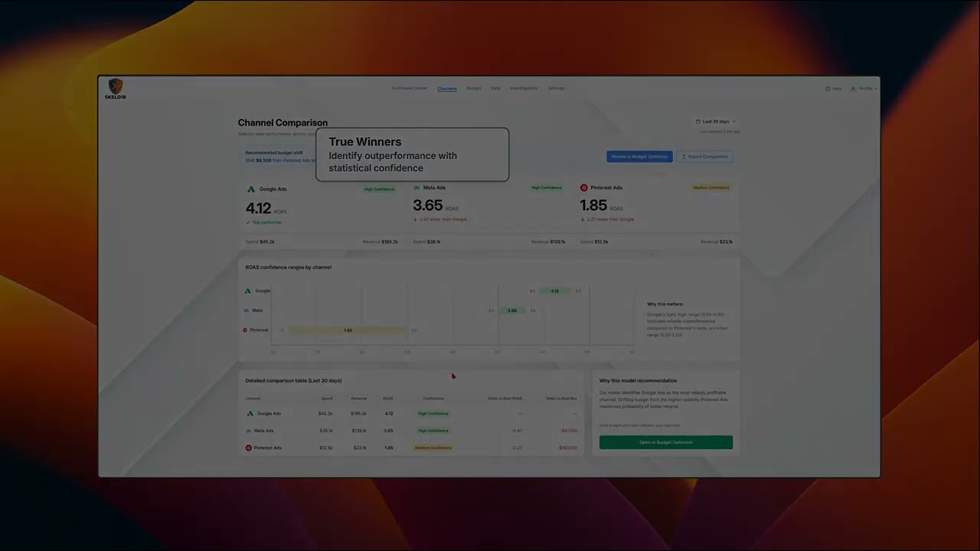
Task: Click the 1.85 ROAS value for Pinterest Ads
Action: (x=593, y=205)
